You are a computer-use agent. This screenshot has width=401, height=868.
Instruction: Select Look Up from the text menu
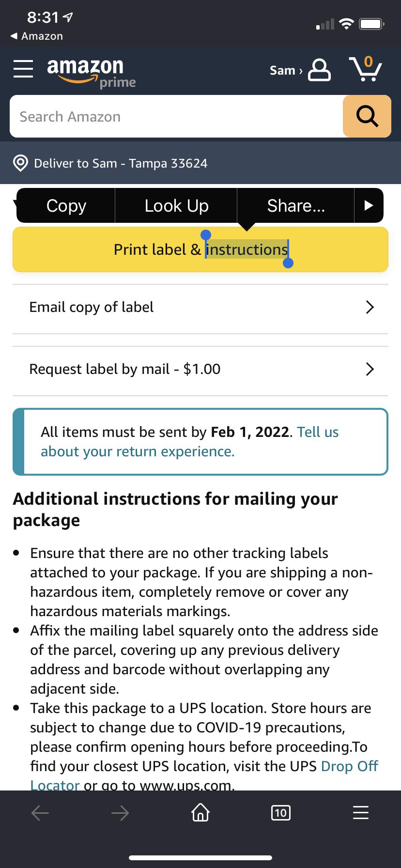176,205
